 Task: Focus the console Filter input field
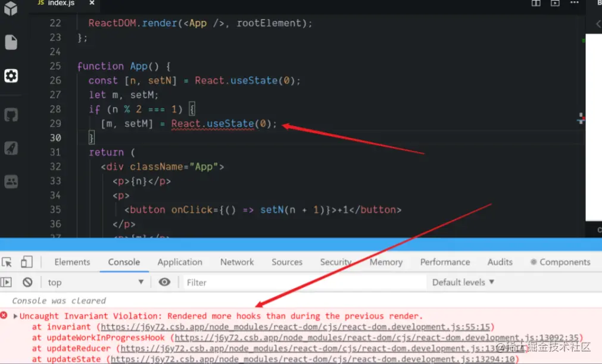click(304, 283)
